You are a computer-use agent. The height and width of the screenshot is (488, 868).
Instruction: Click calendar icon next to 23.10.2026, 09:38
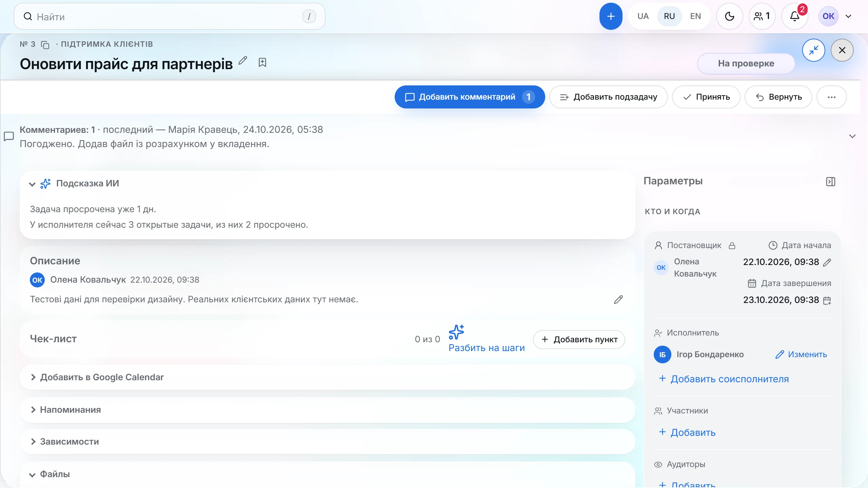(x=827, y=300)
